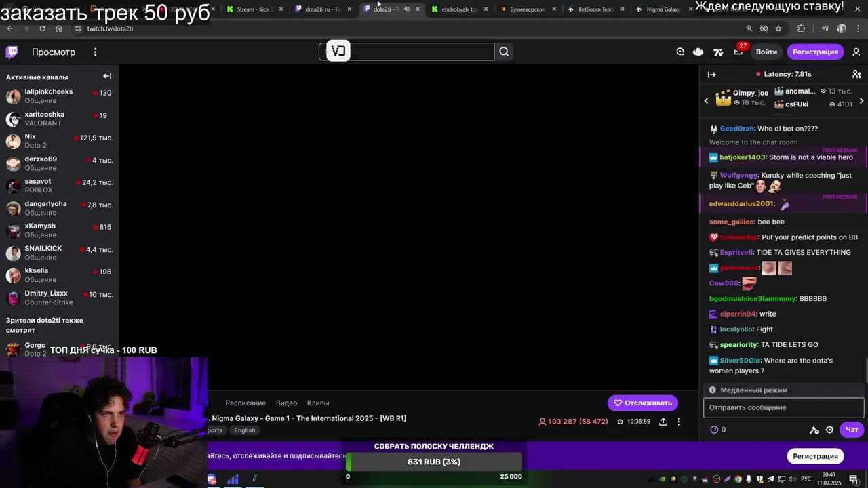Open the Nix Dota 2 channel
This screenshot has height=488, width=868.
[x=60, y=141]
